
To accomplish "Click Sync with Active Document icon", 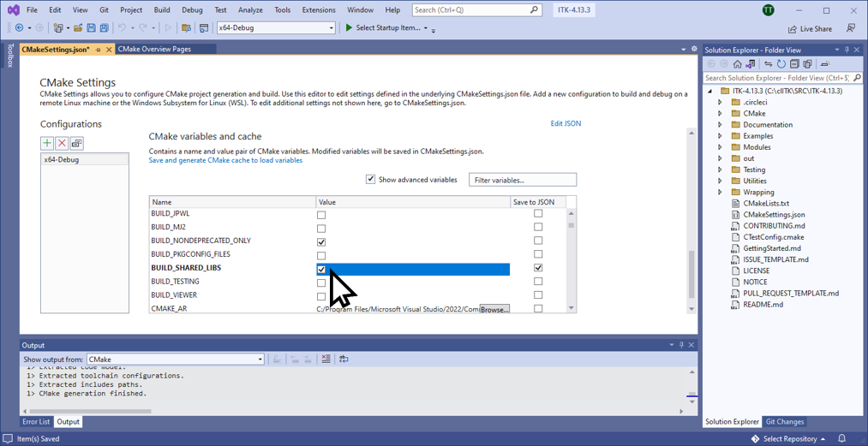I will [769, 64].
